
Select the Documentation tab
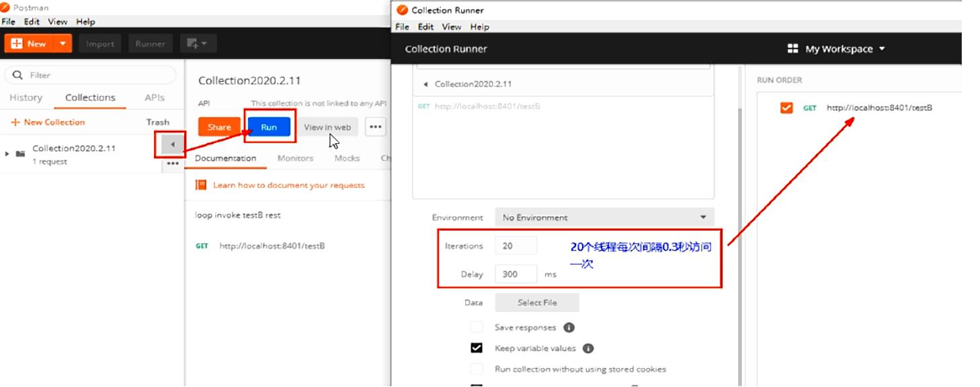coord(225,159)
